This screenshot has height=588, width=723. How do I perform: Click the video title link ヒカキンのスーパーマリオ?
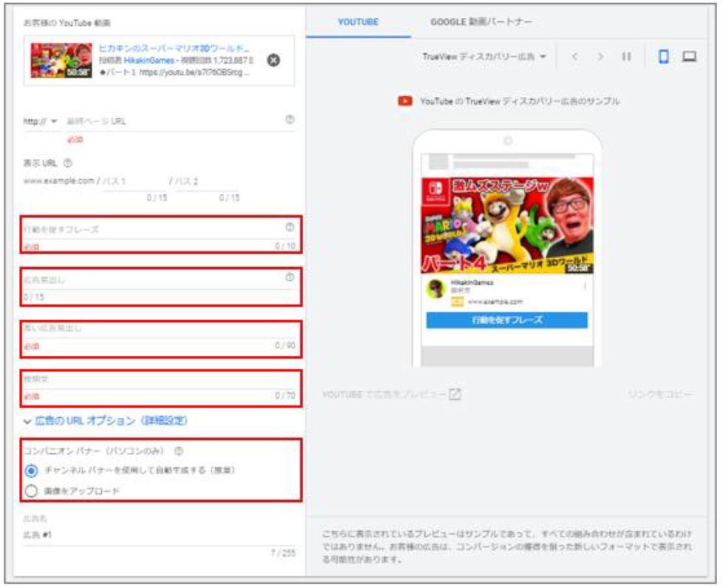[x=174, y=48]
